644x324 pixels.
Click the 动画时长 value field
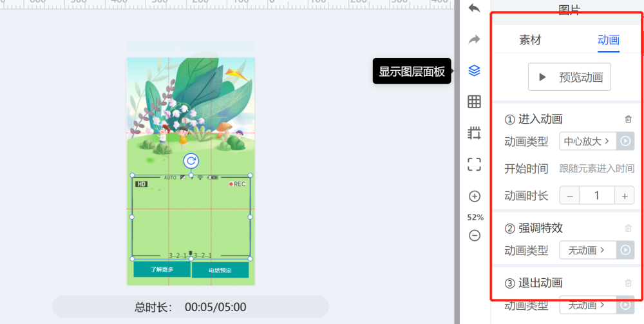(597, 195)
